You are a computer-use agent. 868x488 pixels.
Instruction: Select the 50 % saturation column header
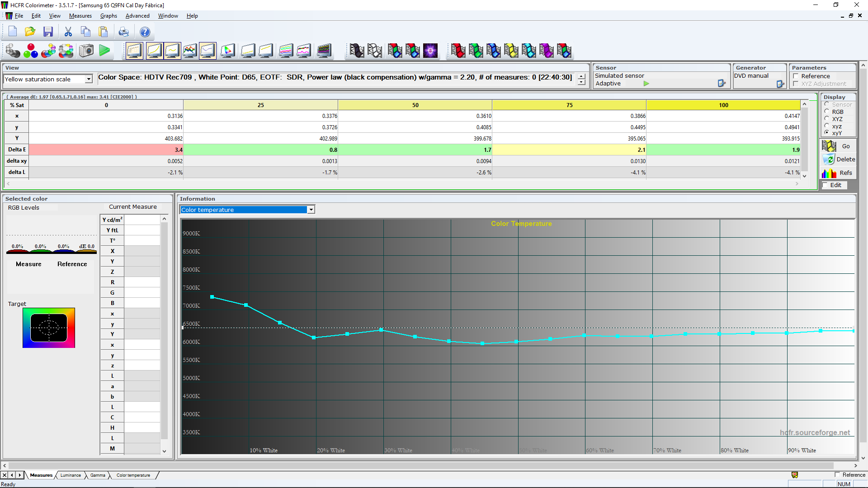pos(415,105)
